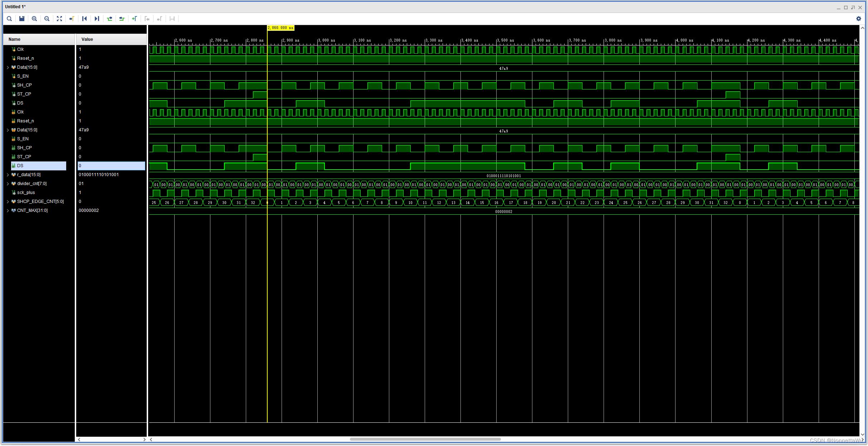Click the Add Marker icon

(x=135, y=19)
